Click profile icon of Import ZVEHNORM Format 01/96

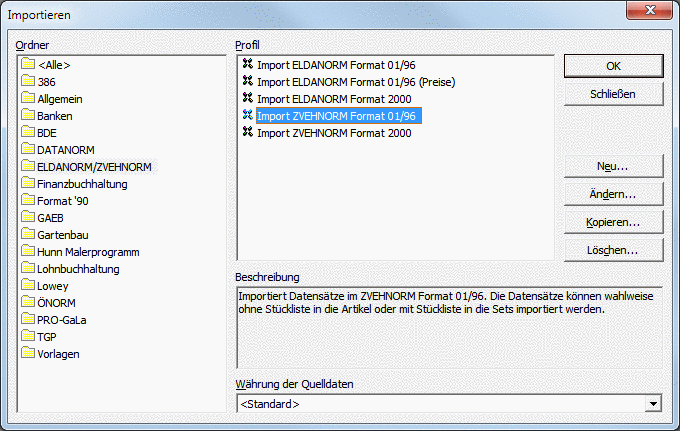tap(248, 115)
